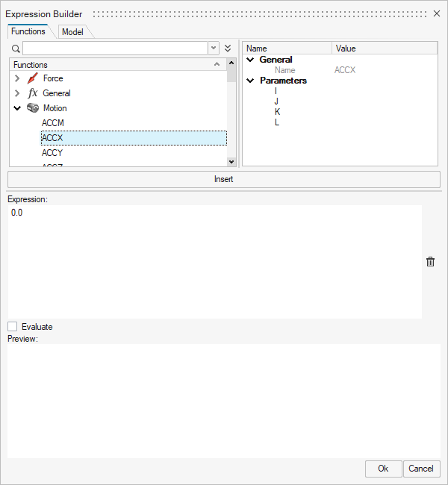Collapse the Motion tree node
448x485 pixels.
[17, 108]
